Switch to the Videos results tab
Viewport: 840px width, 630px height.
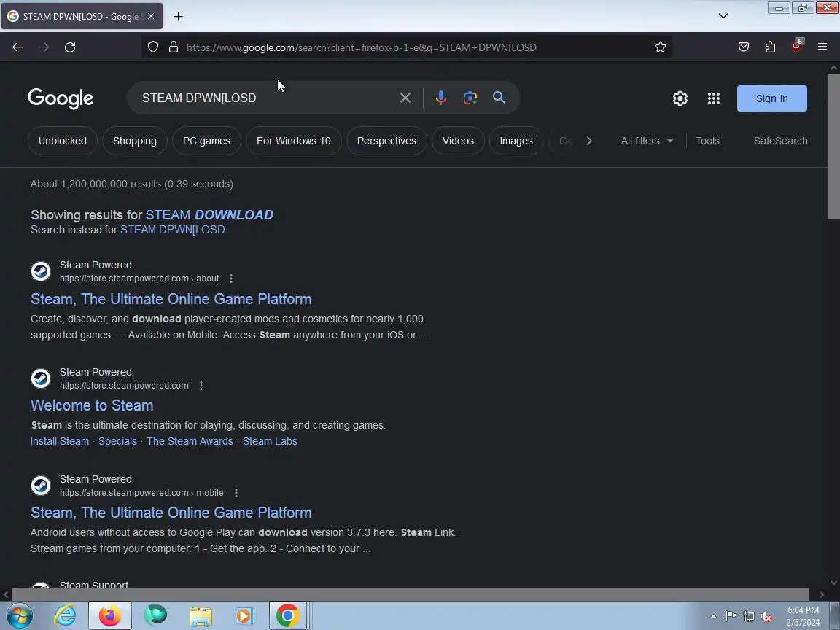[x=458, y=141]
